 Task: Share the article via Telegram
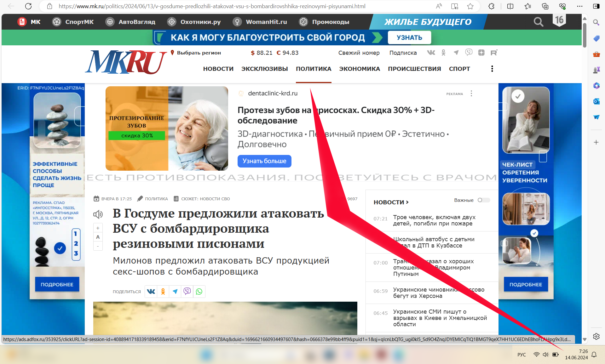click(x=175, y=291)
